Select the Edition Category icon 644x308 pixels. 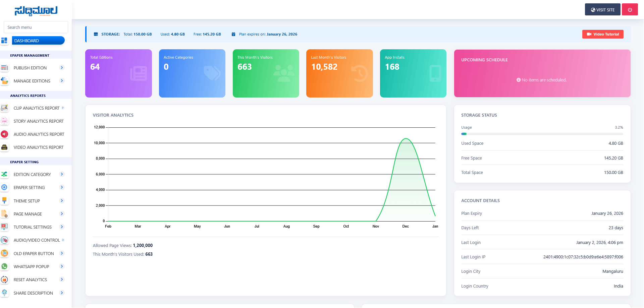point(5,174)
